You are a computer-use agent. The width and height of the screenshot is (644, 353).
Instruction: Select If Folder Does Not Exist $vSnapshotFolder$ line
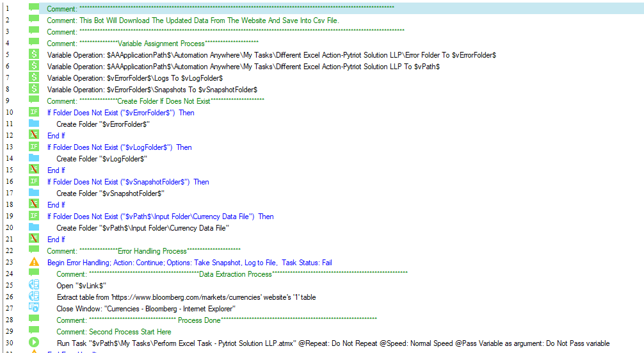[128, 182]
